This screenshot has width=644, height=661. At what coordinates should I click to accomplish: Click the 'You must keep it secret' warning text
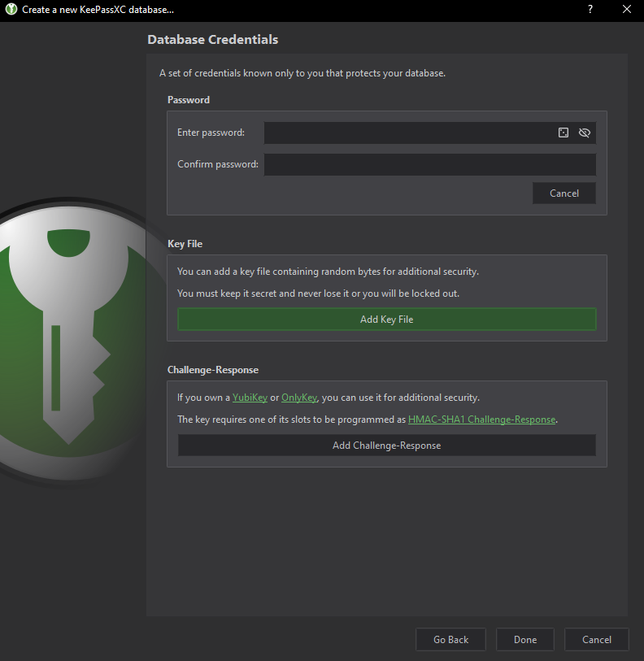[318, 294]
